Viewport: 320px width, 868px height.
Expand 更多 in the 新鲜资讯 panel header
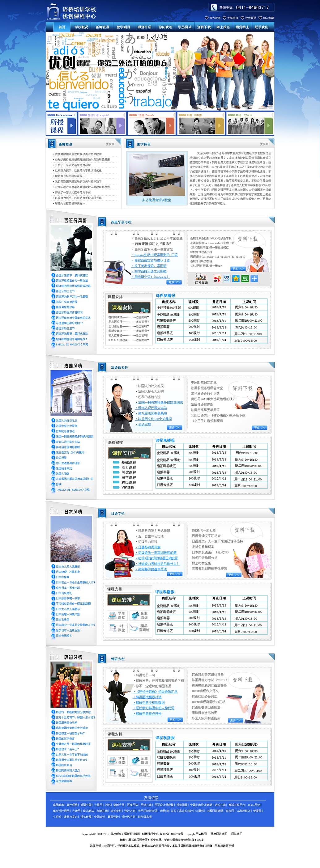[x=111, y=144]
